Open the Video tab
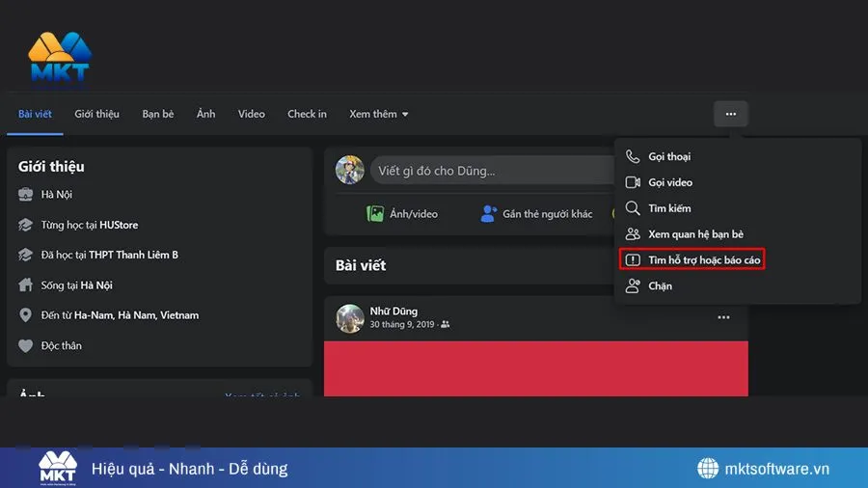868x488 pixels. pos(252,114)
